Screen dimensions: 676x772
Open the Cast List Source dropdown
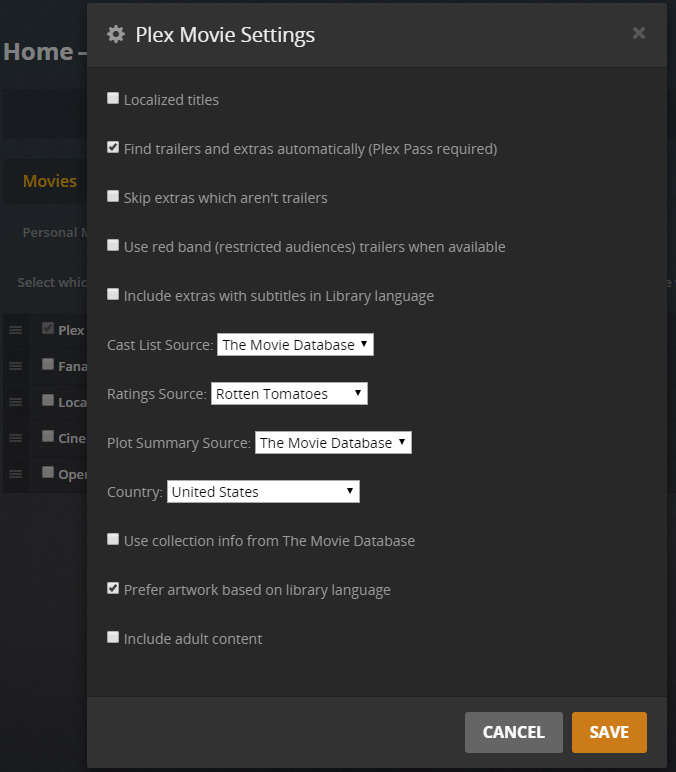point(295,345)
